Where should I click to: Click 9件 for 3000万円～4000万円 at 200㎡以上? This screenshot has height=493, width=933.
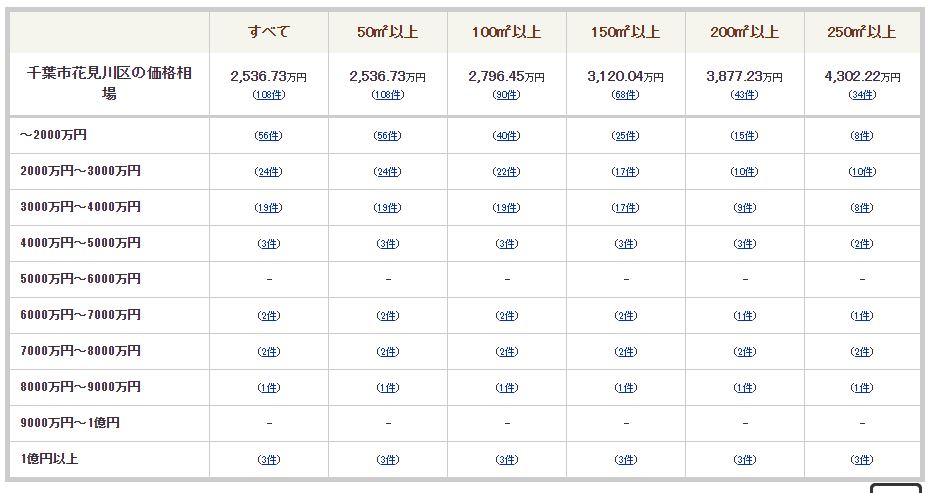745,208
